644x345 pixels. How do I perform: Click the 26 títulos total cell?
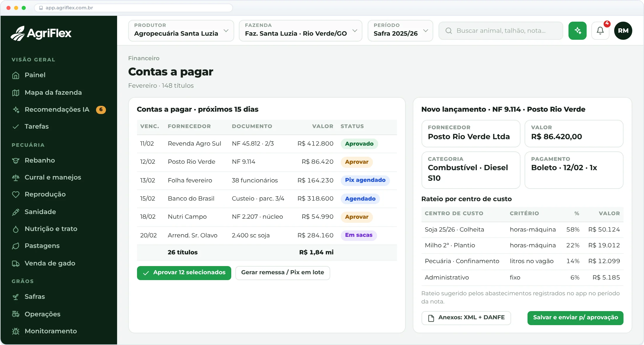tap(183, 252)
